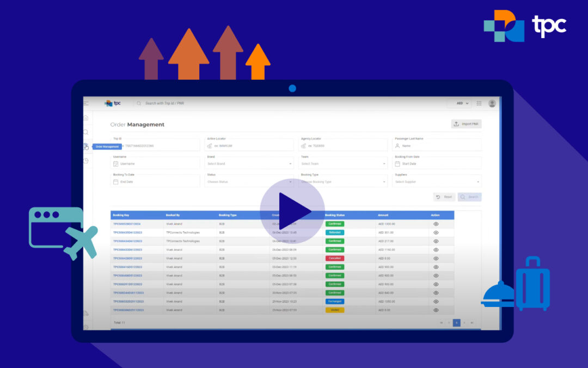Open the Home icon in the left sidebar
Viewport: 588px width, 368px height.
point(86,118)
